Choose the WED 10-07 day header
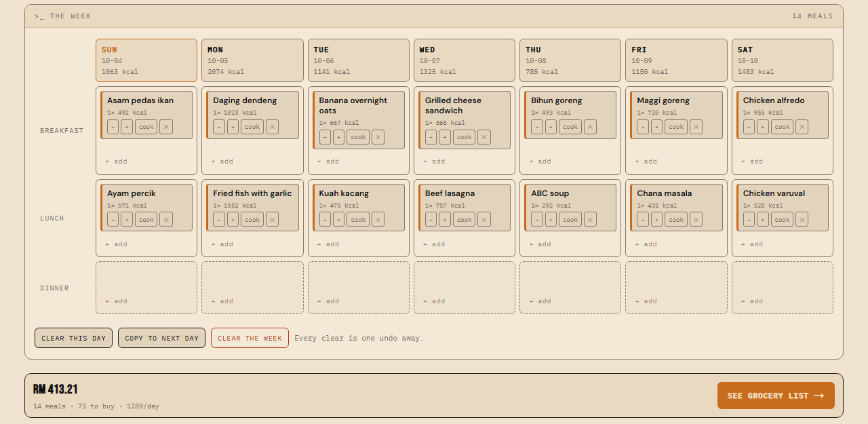Screen dimensions: 868x424 465,60
